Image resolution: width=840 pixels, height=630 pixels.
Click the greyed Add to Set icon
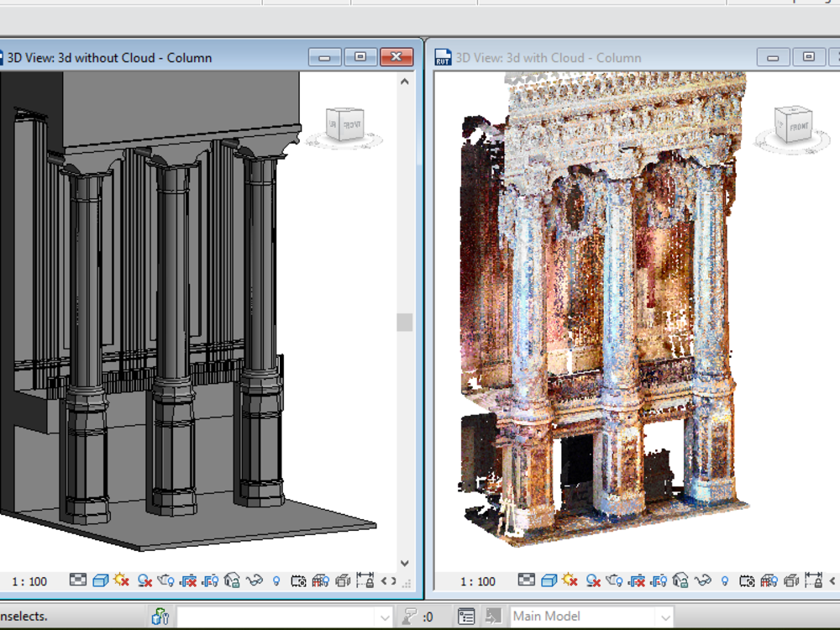pyautogui.click(x=493, y=617)
